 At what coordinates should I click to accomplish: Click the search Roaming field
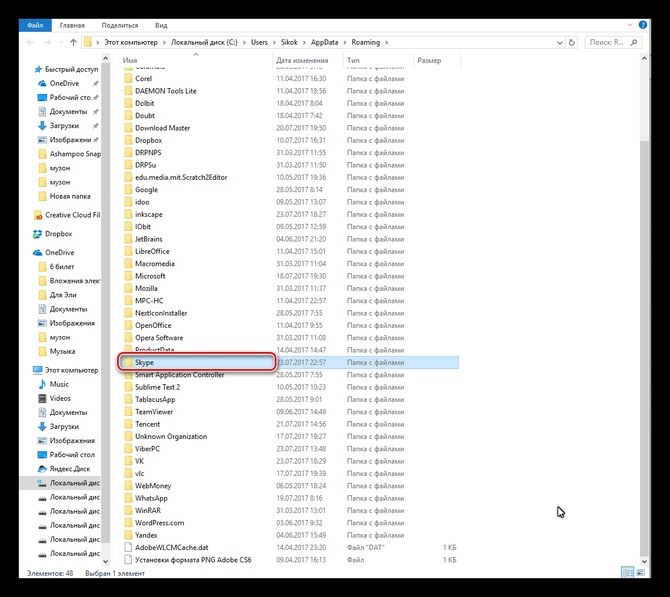pyautogui.click(x=613, y=42)
